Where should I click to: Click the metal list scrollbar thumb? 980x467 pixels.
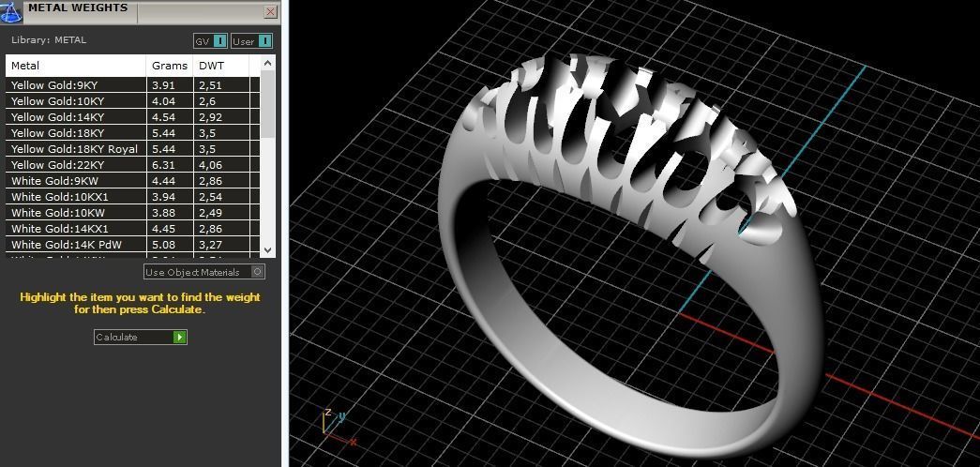267,103
